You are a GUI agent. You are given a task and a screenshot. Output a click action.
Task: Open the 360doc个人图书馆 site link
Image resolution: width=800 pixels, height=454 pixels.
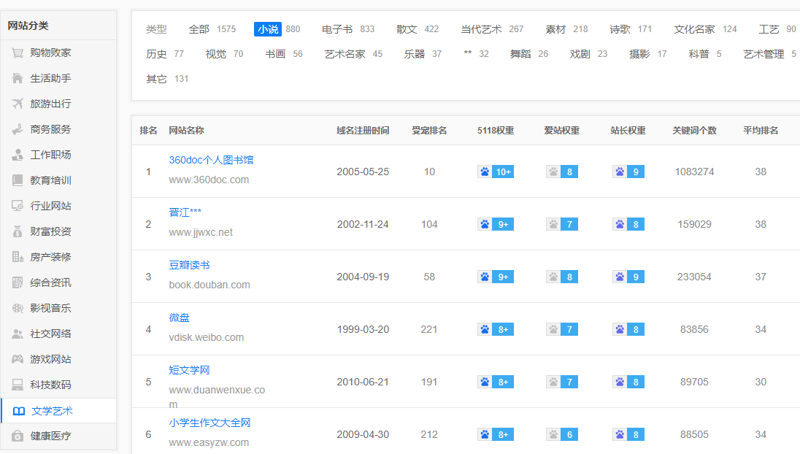coord(211,160)
